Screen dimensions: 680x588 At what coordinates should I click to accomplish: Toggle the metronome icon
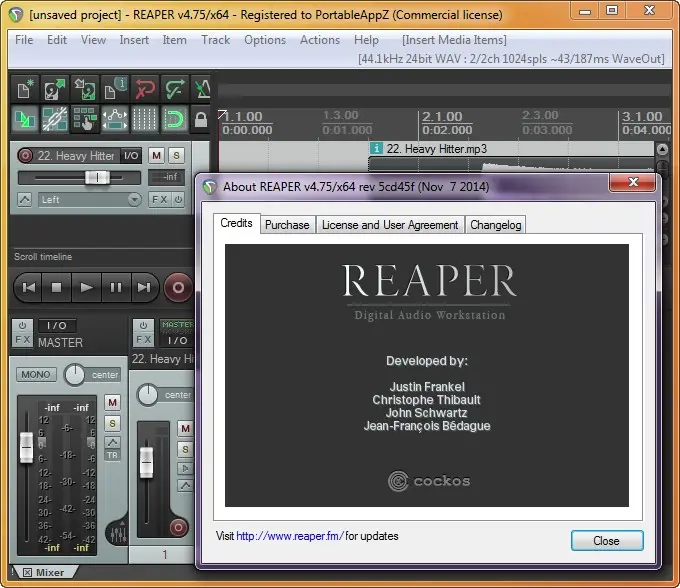point(201,89)
